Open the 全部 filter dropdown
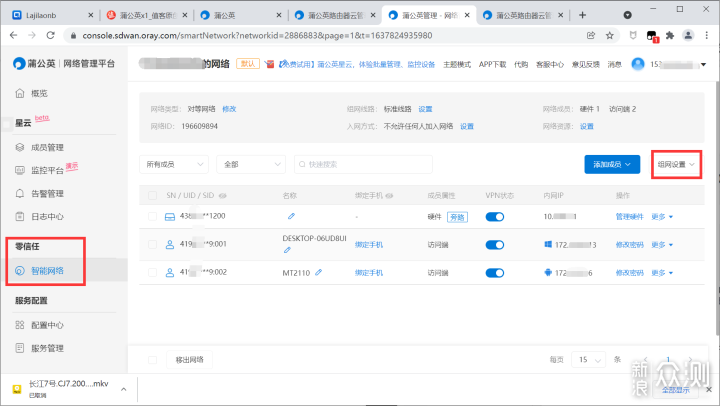This screenshot has height=406, width=720. coord(251,164)
